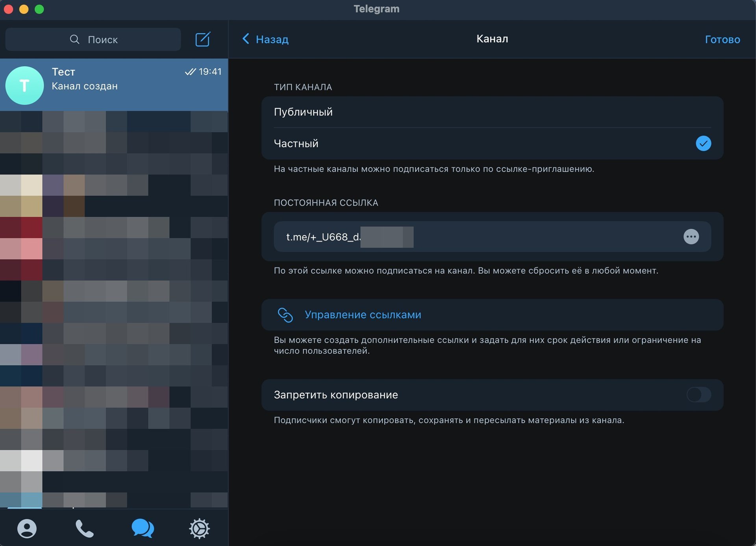Open Управление ссылками
Image resolution: width=756 pixels, height=546 pixels.
coord(492,315)
